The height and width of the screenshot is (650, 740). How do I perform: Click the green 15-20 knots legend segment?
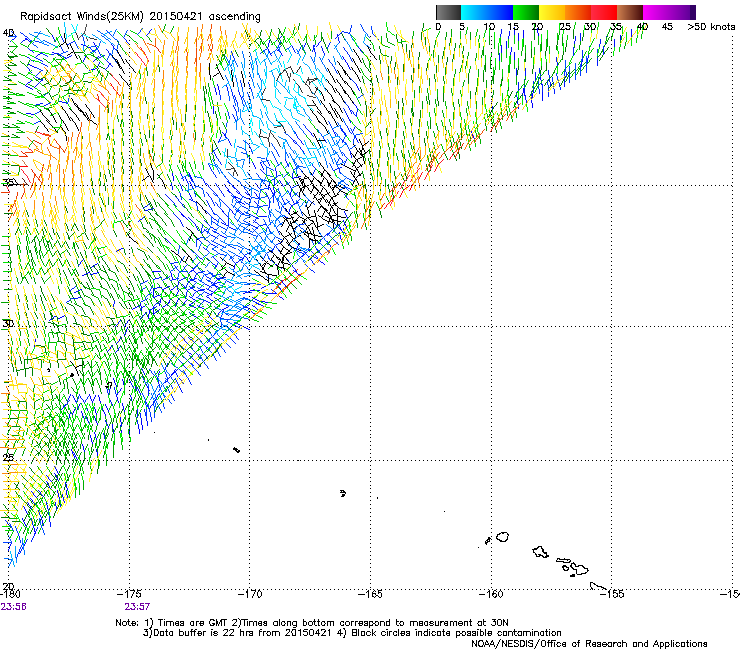click(526, 12)
